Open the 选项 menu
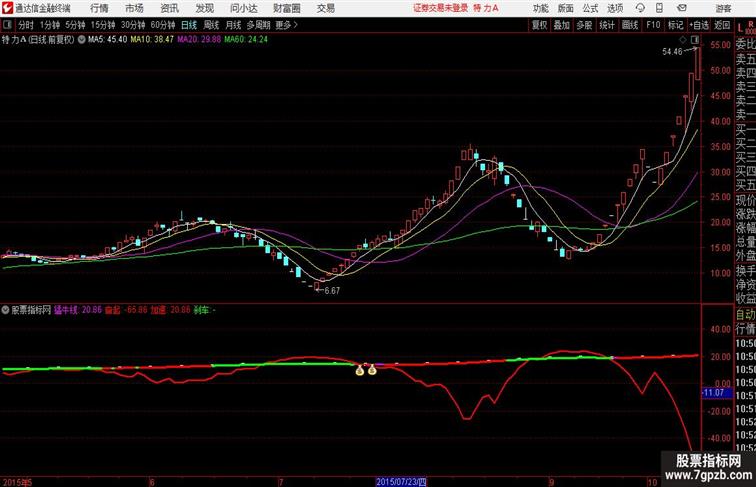This screenshot has height=487, width=756. (615, 8)
